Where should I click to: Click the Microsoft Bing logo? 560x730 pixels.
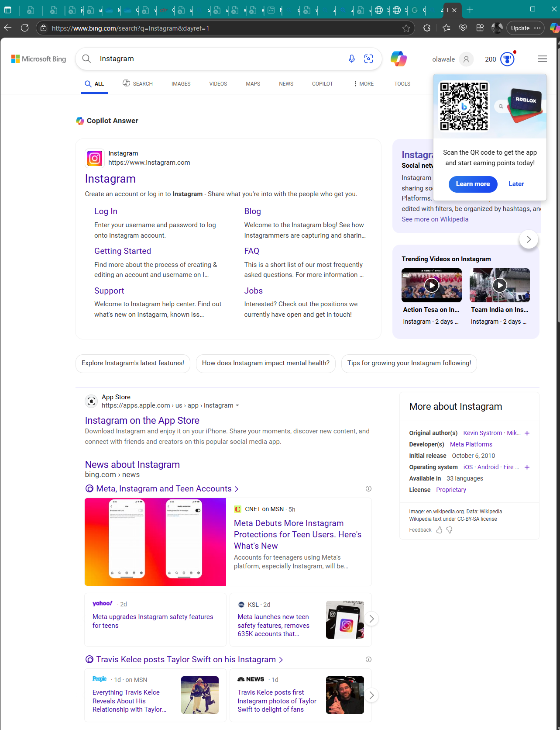[39, 59]
